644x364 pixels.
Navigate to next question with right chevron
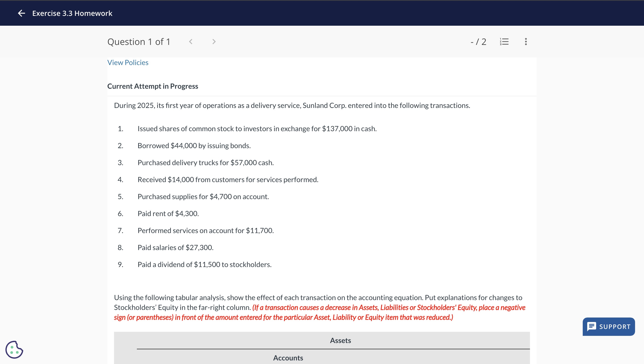pyautogui.click(x=214, y=42)
